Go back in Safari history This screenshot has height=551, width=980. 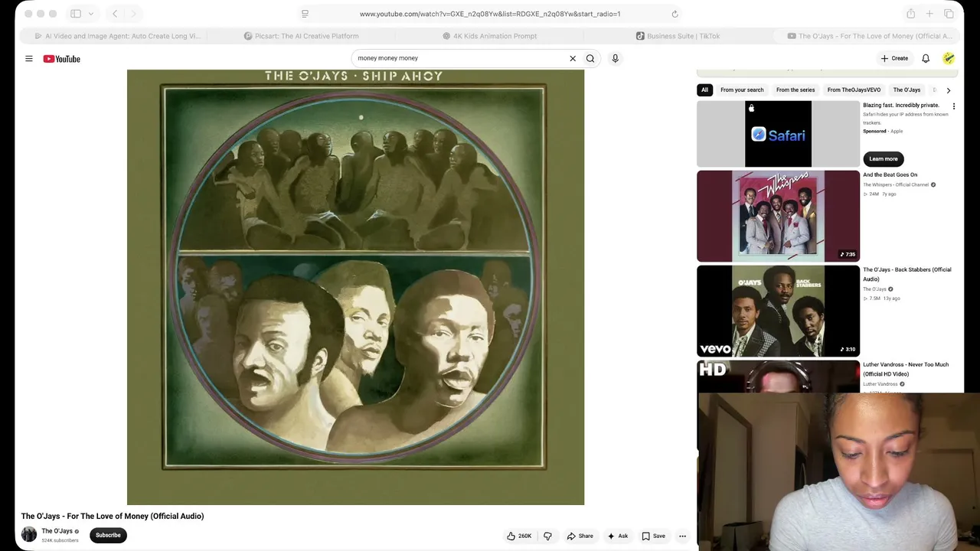[x=115, y=14]
